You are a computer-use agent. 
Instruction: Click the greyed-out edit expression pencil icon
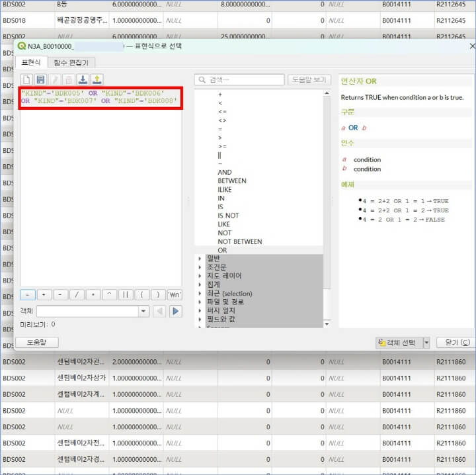click(55, 79)
